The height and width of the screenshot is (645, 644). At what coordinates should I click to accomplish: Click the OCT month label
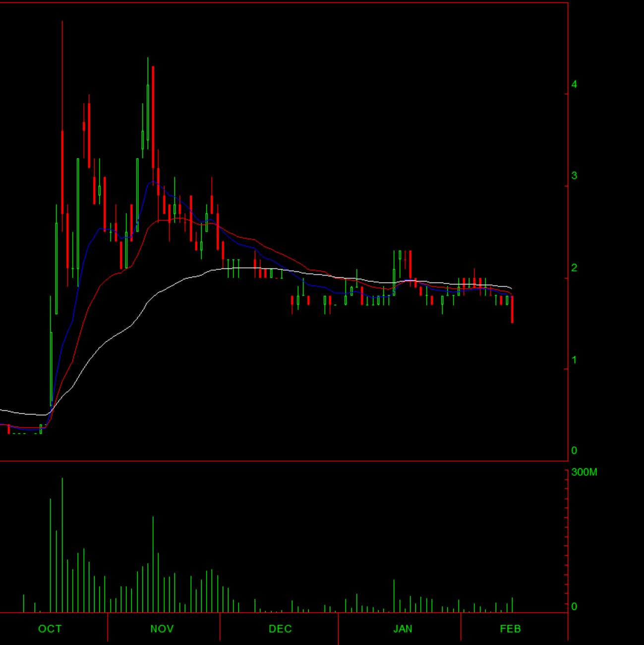click(x=50, y=629)
